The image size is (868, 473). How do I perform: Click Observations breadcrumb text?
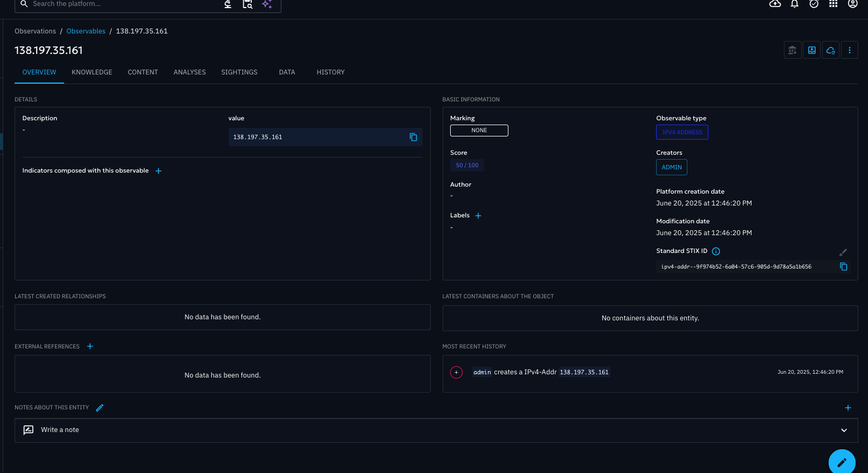(x=35, y=31)
